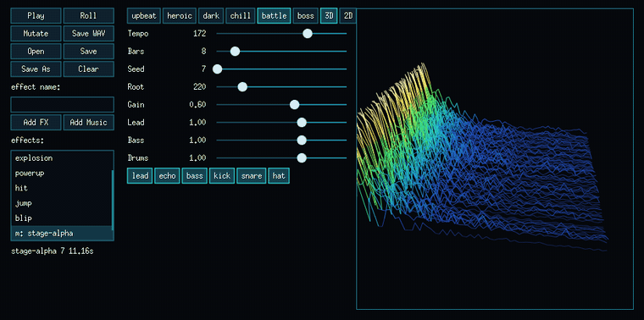Click the Tempo slider handle
The width and height of the screenshot is (644, 320).
pos(308,34)
